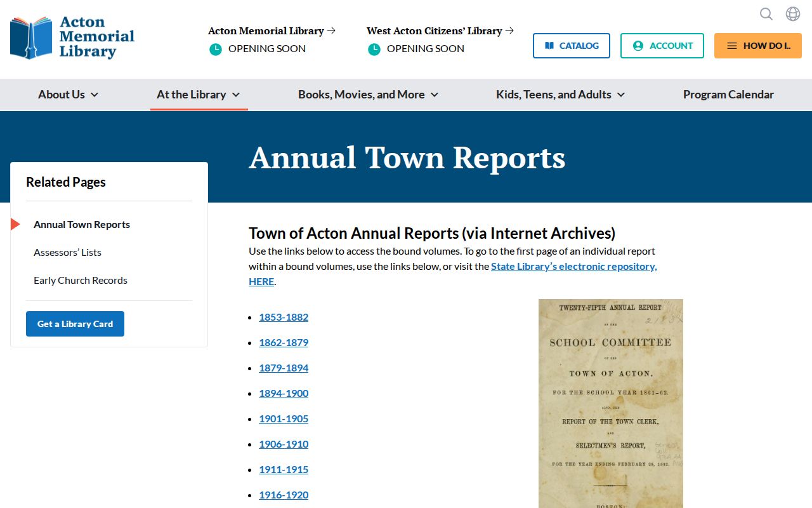Click the search magnifier icon
This screenshot has width=812, height=508.
tap(766, 14)
